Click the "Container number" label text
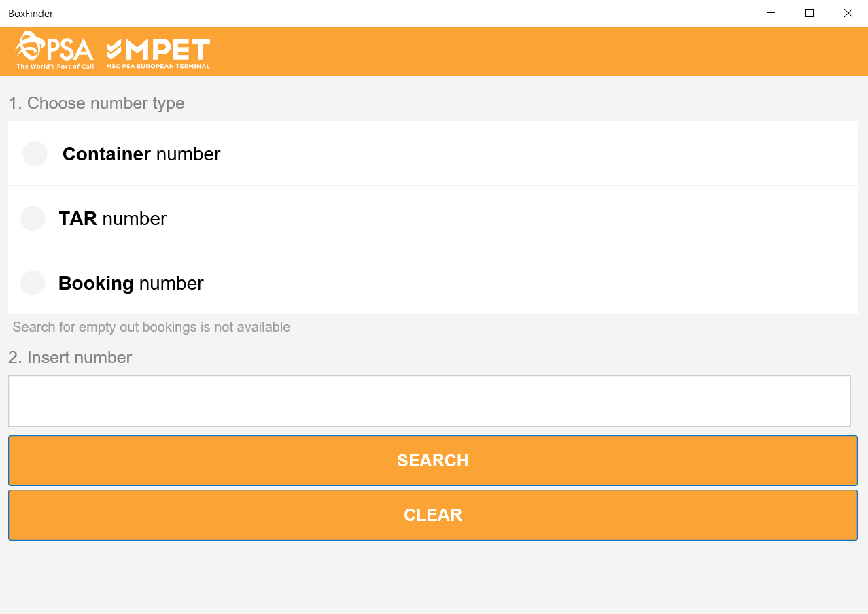This screenshot has height=614, width=868. (x=141, y=154)
